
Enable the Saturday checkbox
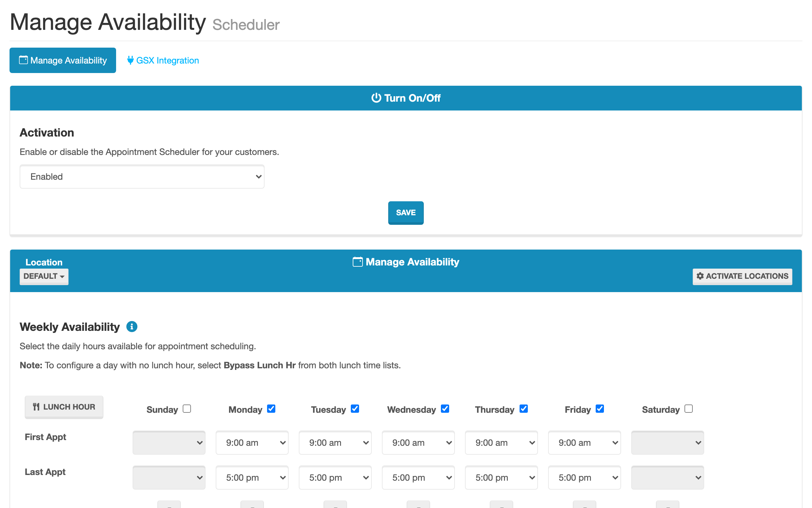[689, 409]
